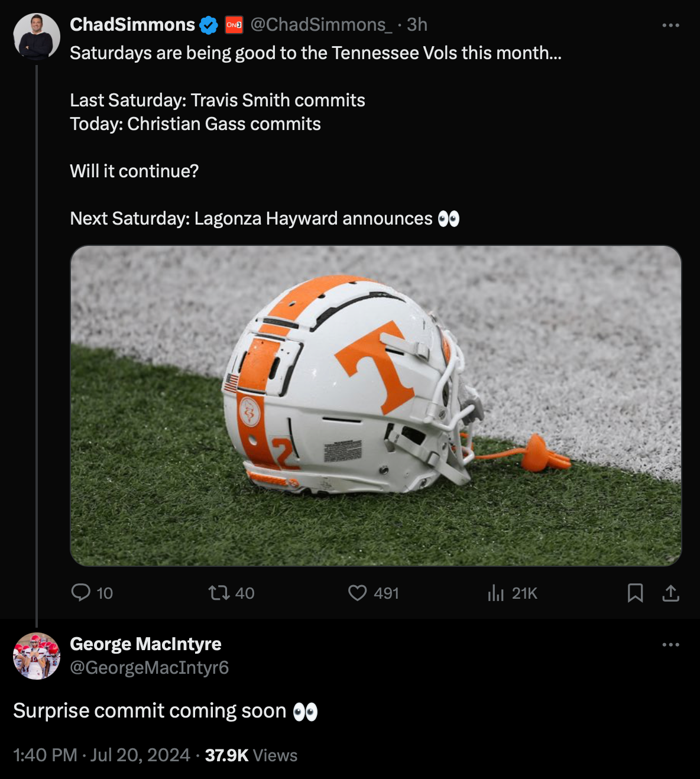Click the On3 affiliation badge

(234, 25)
